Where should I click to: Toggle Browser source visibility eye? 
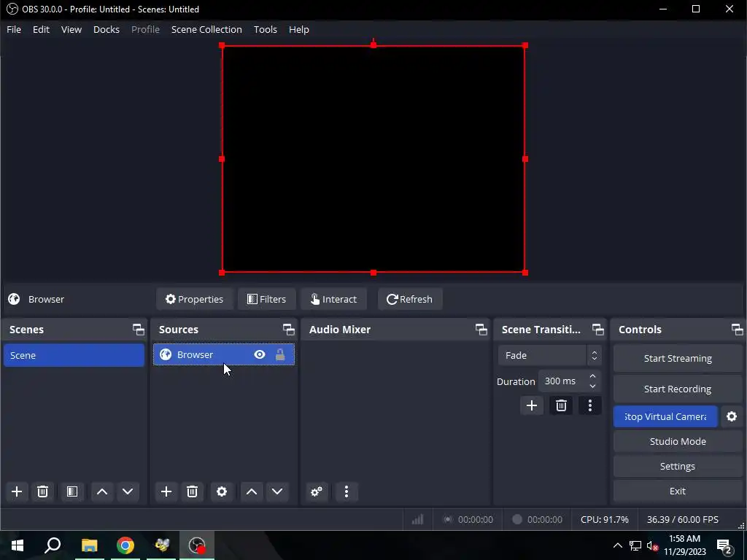[260, 355]
